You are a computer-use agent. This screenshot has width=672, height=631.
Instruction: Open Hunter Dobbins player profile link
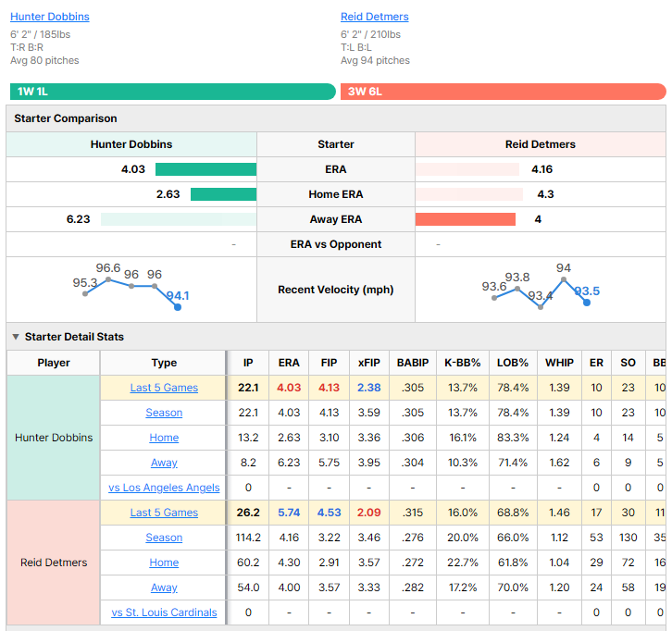50,17
